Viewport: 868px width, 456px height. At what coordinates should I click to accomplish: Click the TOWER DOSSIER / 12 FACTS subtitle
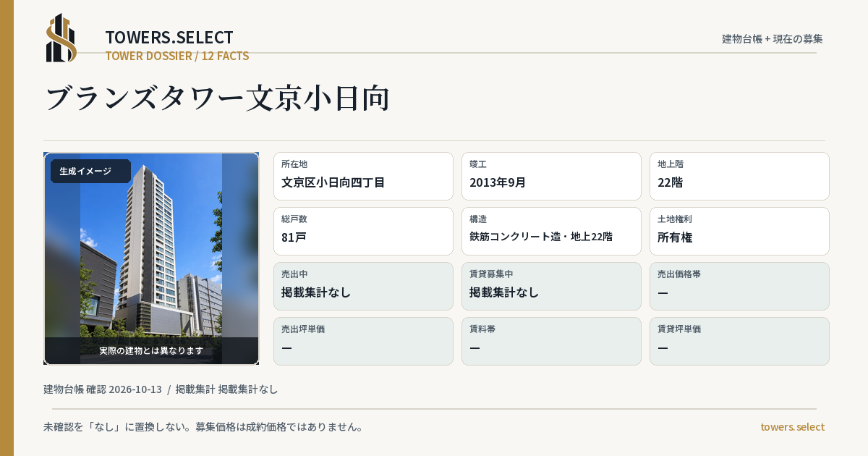point(177,56)
